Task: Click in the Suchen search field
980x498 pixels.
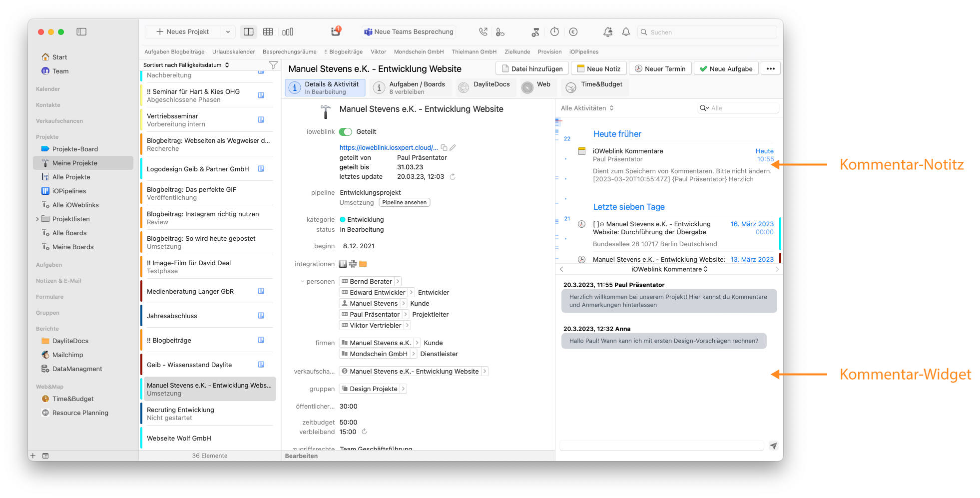Action: click(707, 32)
